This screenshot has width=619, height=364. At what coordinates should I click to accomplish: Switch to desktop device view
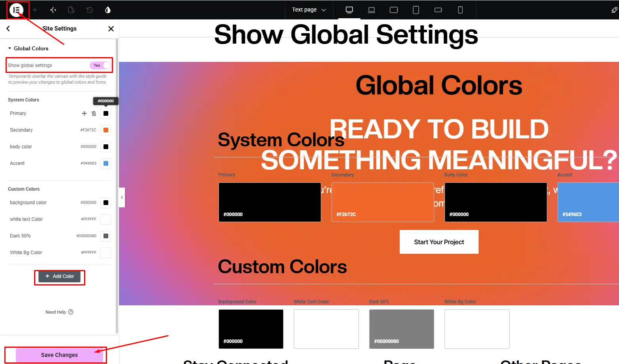(x=349, y=10)
